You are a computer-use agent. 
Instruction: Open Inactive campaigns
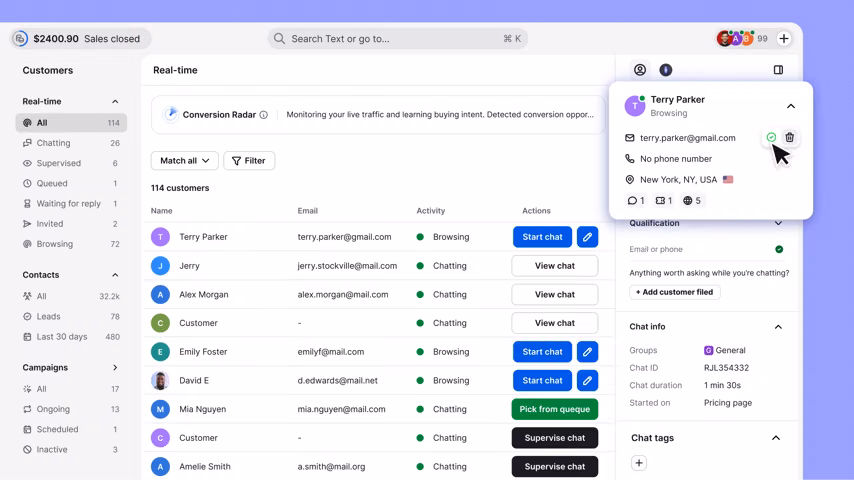[71, 449]
